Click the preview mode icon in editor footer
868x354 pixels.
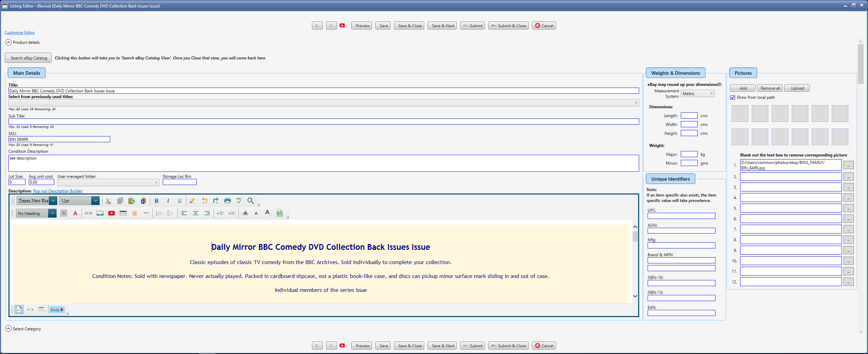click(x=42, y=310)
